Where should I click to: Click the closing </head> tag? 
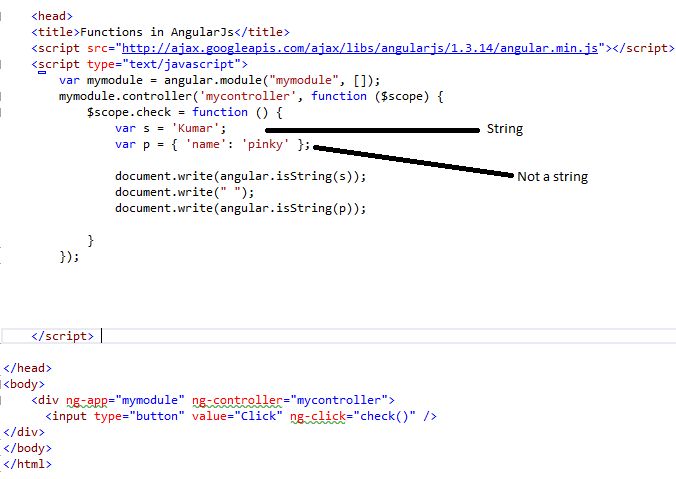pyautogui.click(x=28, y=368)
